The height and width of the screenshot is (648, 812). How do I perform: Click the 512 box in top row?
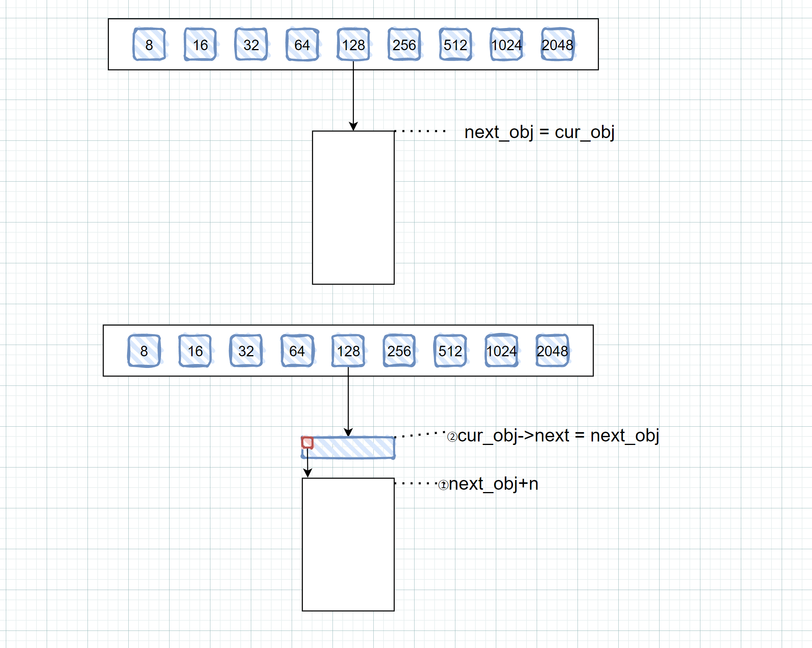pyautogui.click(x=455, y=45)
